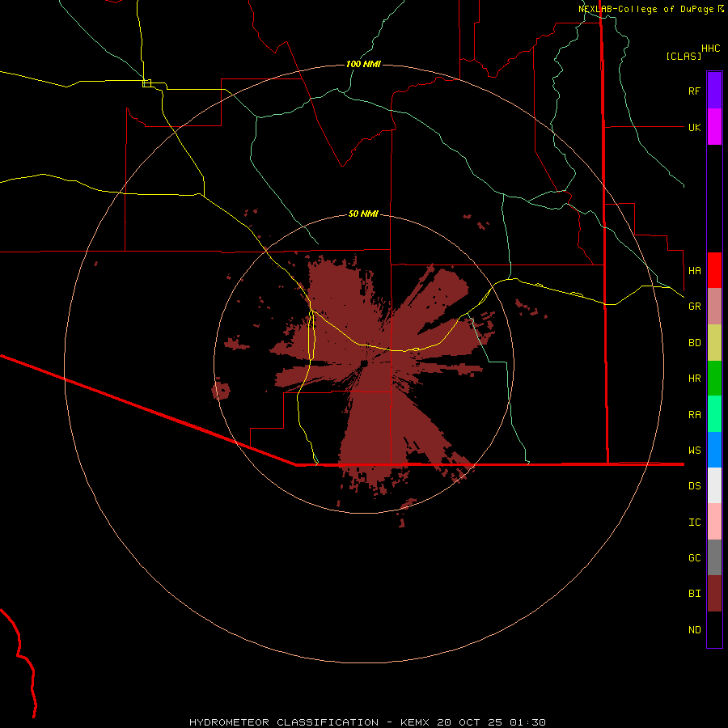Click the DS white legend swatch

coord(714,485)
